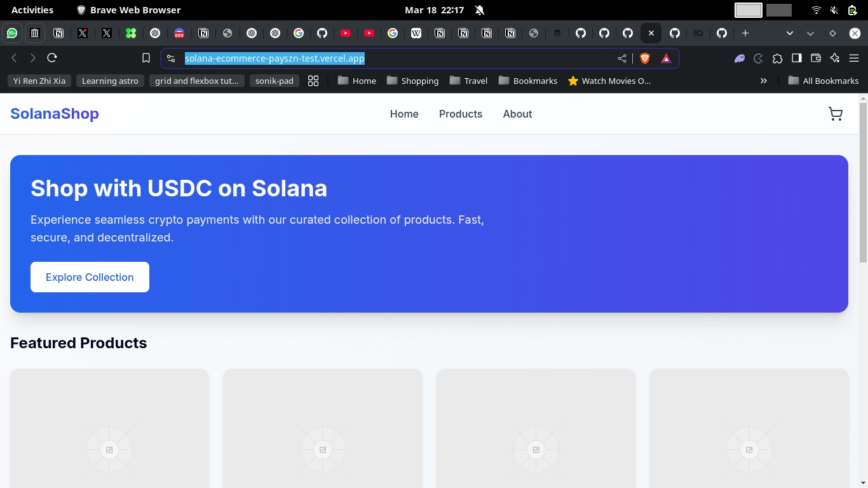The height and width of the screenshot is (488, 868).
Task: Click the muted volume status icon
Action: click(834, 10)
